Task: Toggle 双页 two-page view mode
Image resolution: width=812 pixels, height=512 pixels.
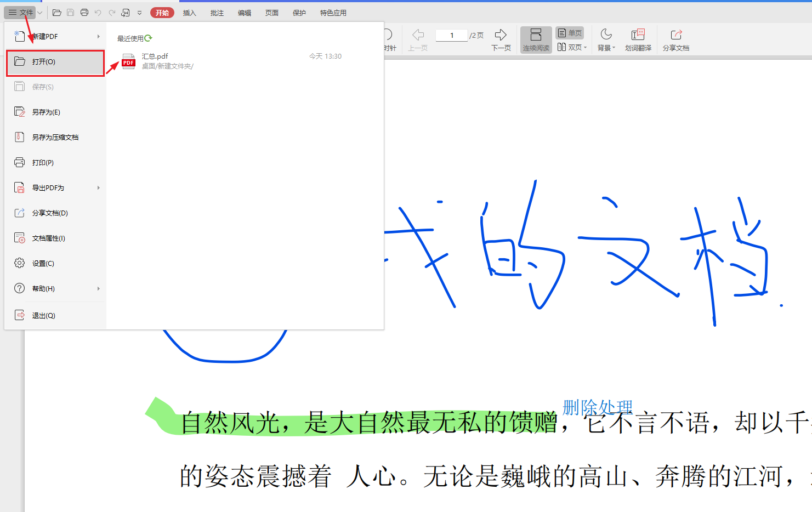Action: pyautogui.click(x=572, y=47)
